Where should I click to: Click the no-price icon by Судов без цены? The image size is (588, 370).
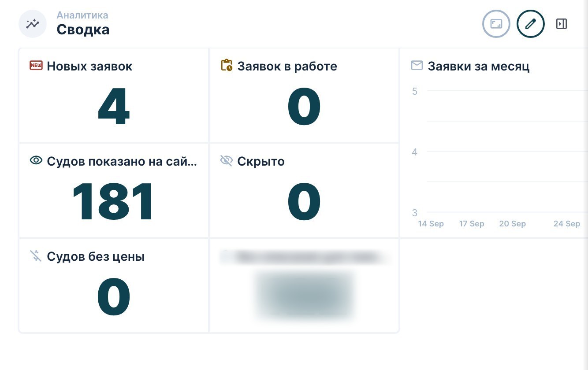tap(36, 255)
